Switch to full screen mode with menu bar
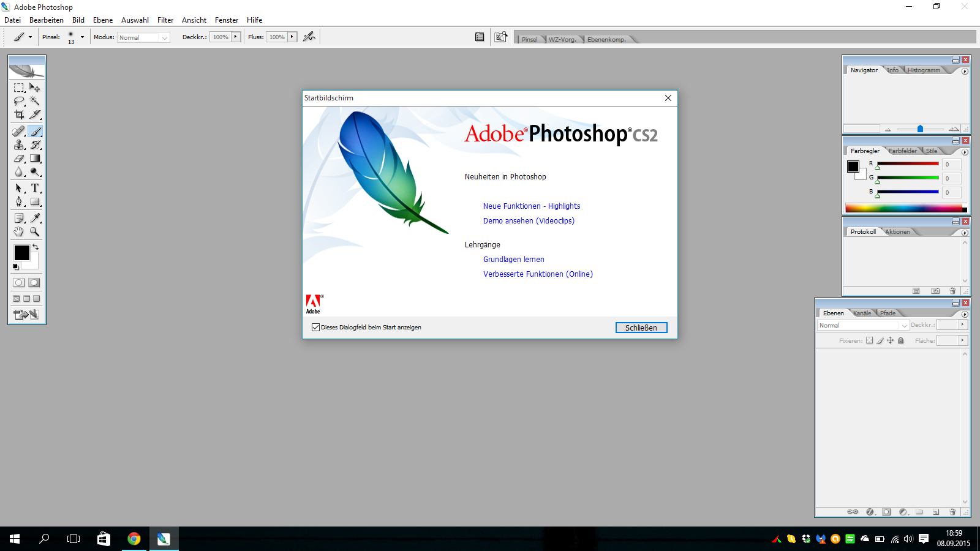Screen dimensions: 980x551 [x=26, y=299]
